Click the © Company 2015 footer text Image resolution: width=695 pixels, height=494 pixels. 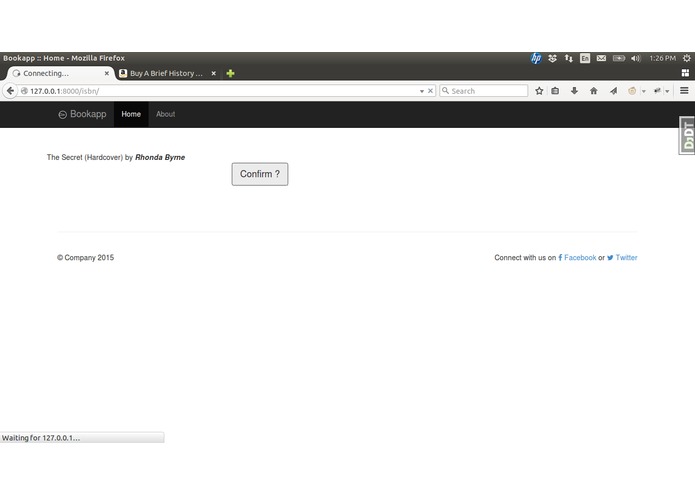click(86, 257)
